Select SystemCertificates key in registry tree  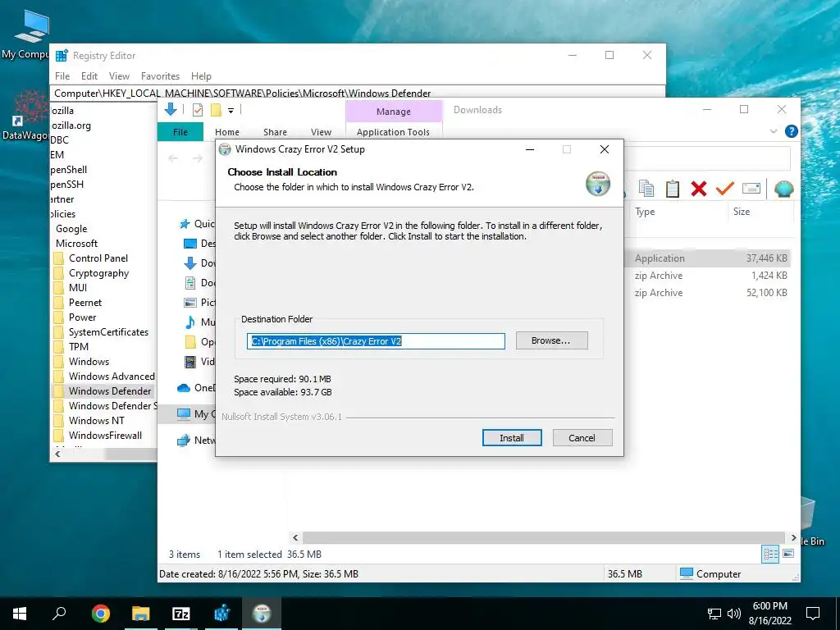pyautogui.click(x=108, y=332)
